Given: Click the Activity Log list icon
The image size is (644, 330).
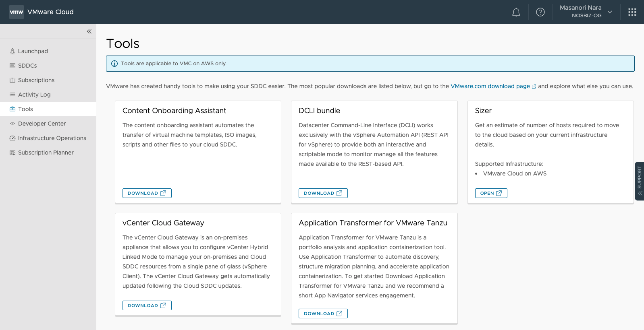Looking at the screenshot, I should click(12, 95).
